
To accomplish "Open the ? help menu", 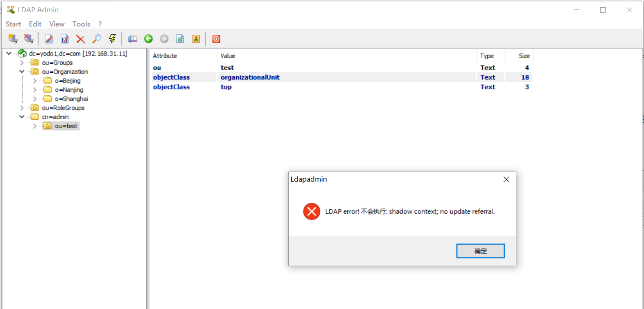I will [x=100, y=24].
